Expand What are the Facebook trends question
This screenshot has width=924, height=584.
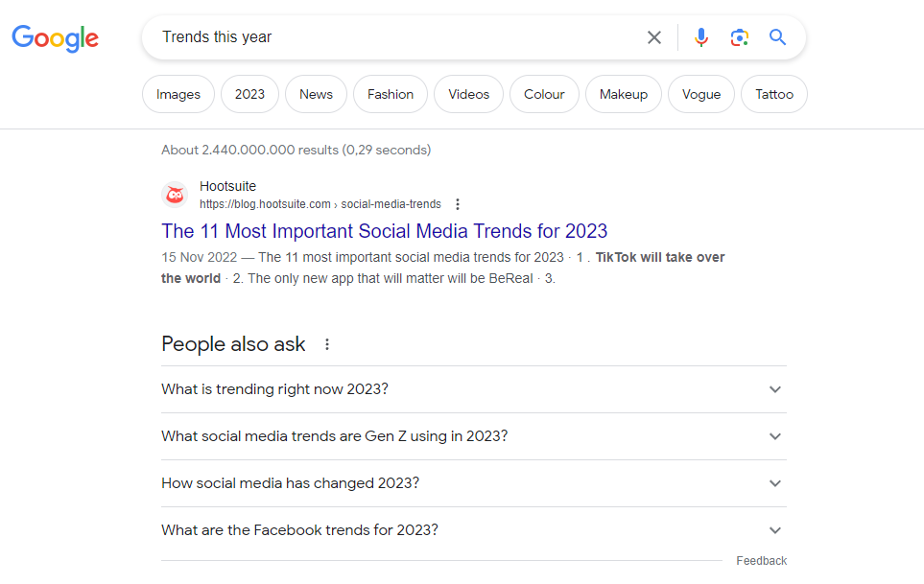coord(474,530)
